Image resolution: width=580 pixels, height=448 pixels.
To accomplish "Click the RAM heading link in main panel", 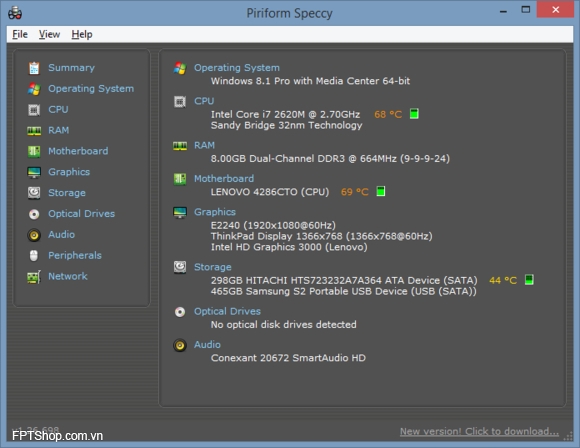I will pyautogui.click(x=205, y=145).
